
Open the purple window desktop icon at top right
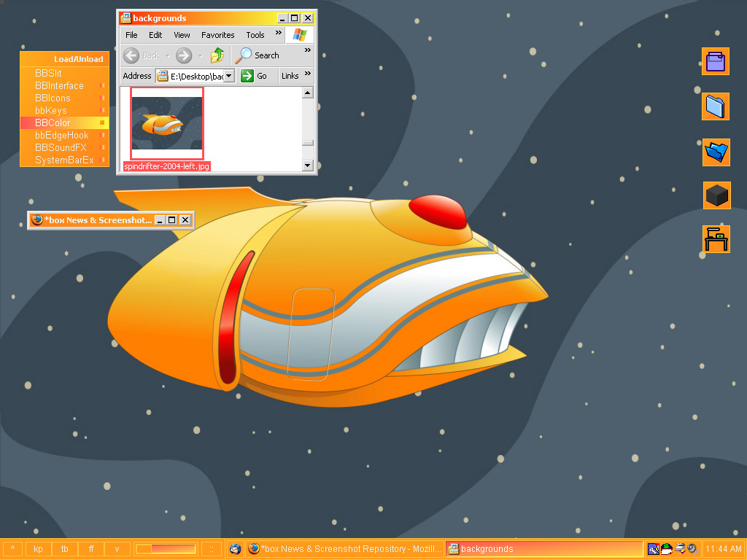coord(716,61)
